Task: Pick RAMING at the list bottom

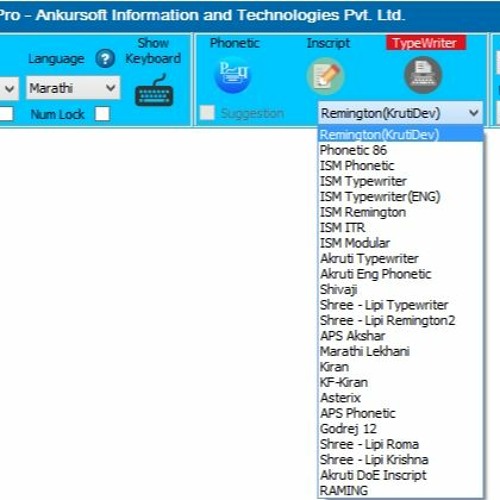Action: pos(401,491)
